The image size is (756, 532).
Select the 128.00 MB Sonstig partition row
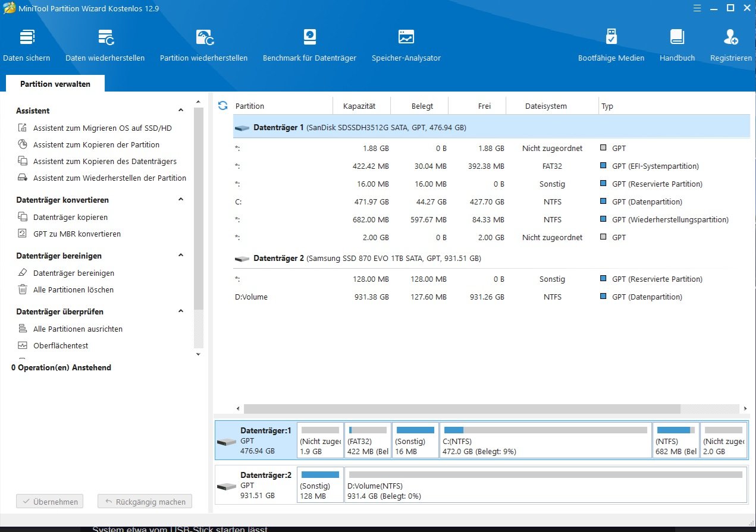(x=491, y=279)
